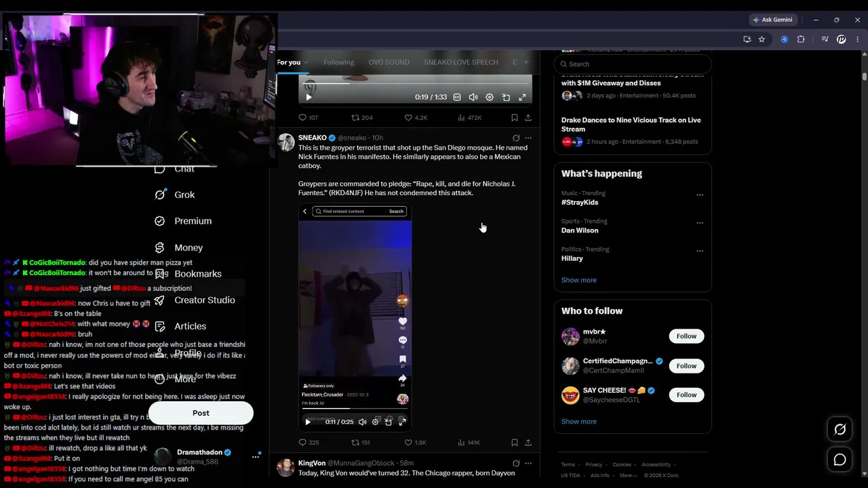Viewport: 868px width, 488px height.
Task: Mute the 1:33 video
Action: [x=473, y=97]
